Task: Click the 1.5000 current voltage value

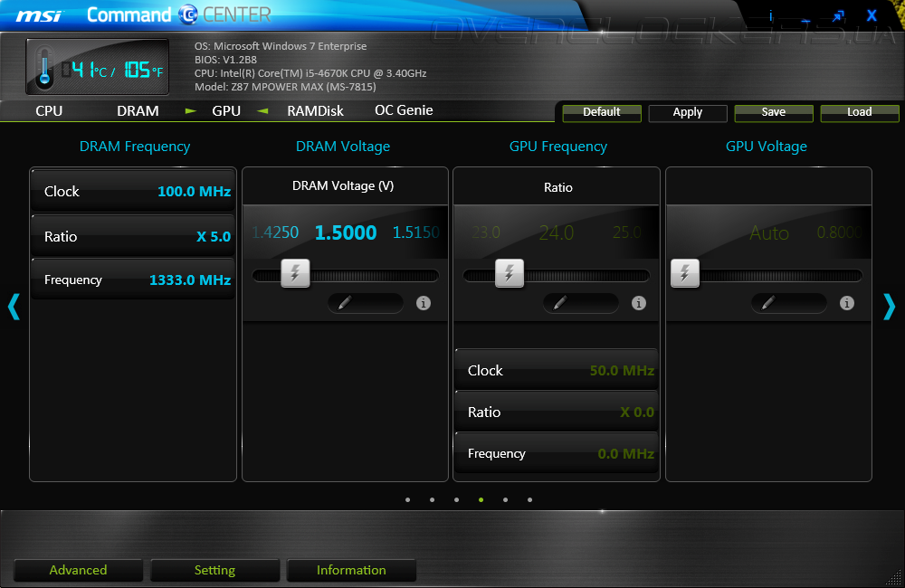Action: point(346,232)
